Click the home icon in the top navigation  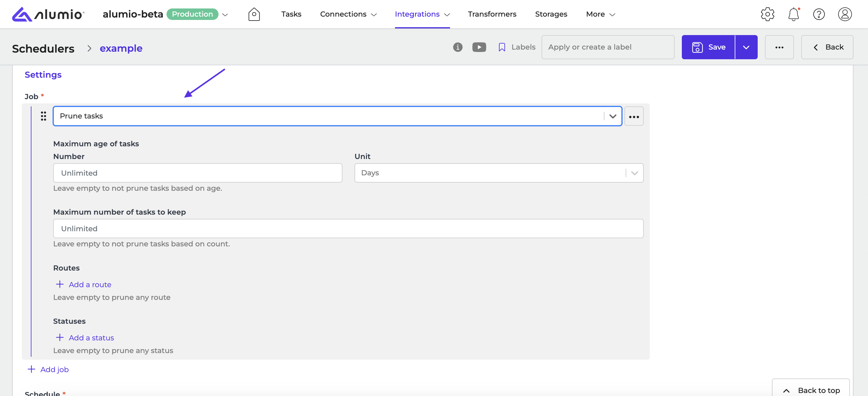coord(254,14)
